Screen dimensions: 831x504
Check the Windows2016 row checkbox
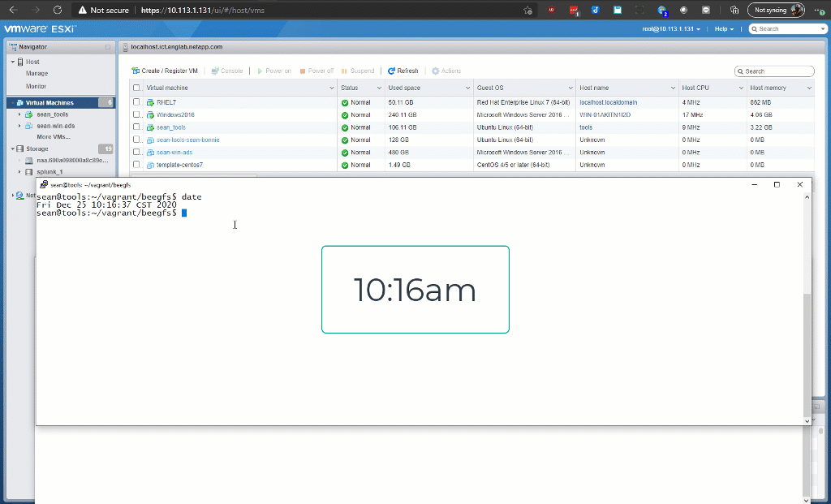click(x=136, y=114)
